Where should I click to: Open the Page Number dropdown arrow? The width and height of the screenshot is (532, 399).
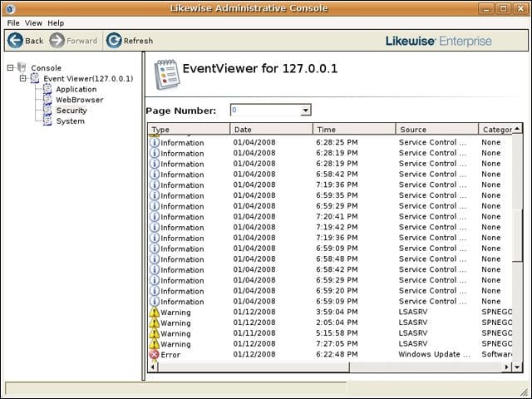tap(305, 111)
